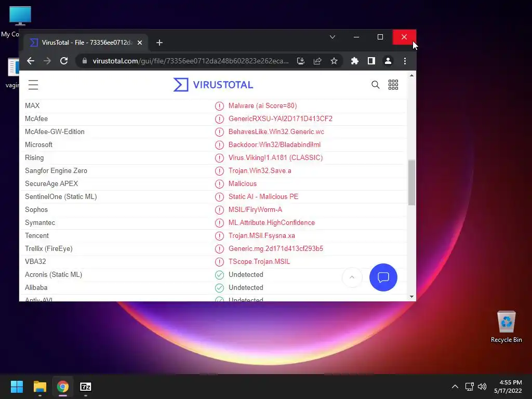Screen dimensions: 532x399
Task: Open the blue chat bubble button
Action: (383, 277)
